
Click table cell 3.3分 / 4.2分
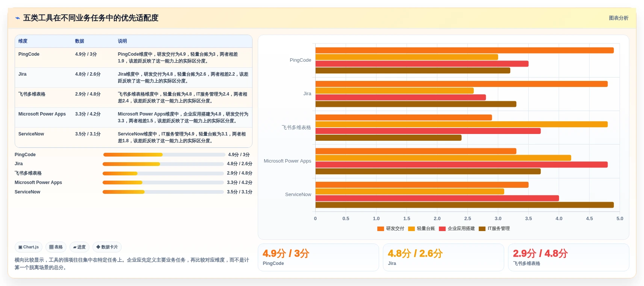[88, 114]
